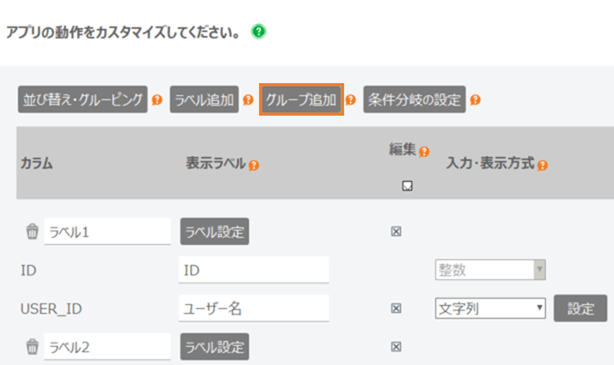Show help for 表示ラベル column header
Image resolution: width=614 pixels, height=365 pixels.
(x=254, y=165)
